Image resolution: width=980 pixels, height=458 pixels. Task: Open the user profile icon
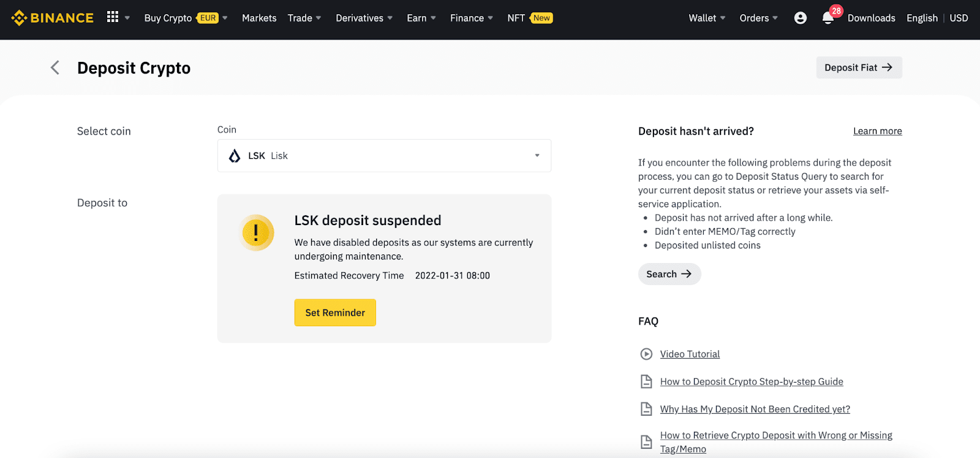(x=801, y=18)
